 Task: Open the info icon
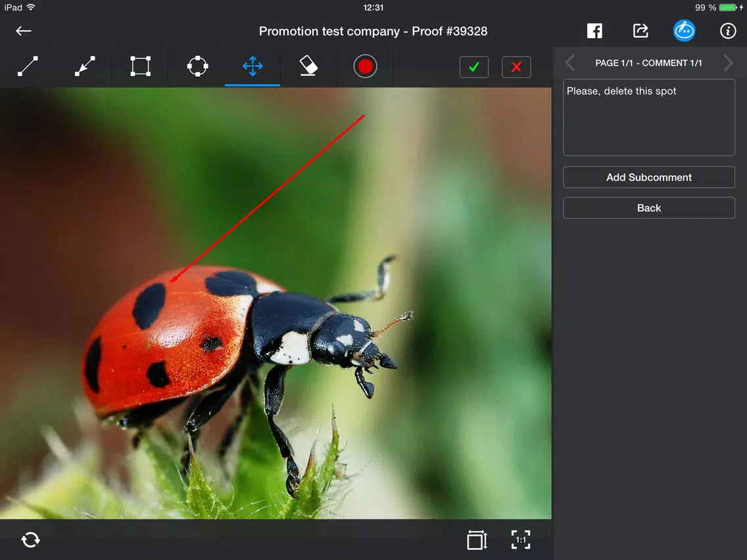coord(727,31)
